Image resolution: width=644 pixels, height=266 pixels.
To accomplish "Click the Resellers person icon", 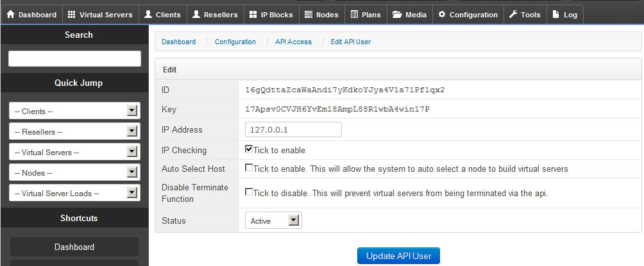I will (x=196, y=15).
